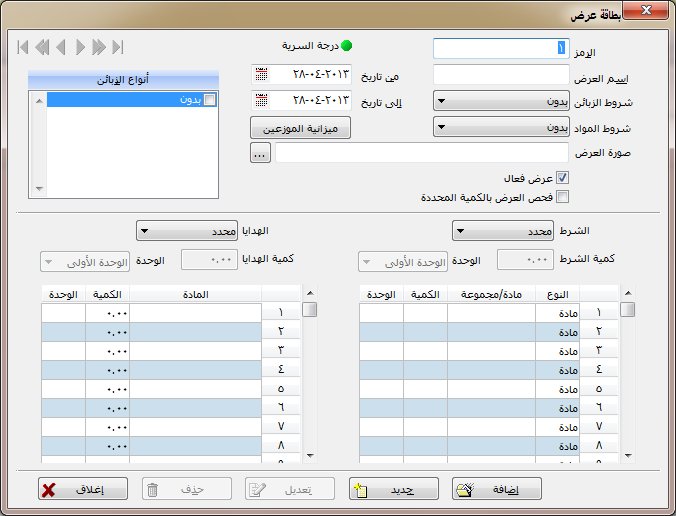Click the green security level indicator
This screenshot has height=516, width=676.
point(347,46)
